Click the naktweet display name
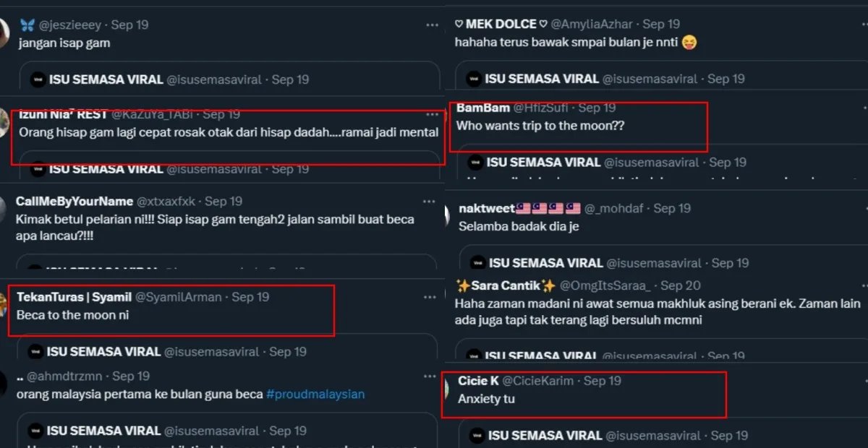868x448 pixels. tap(487, 208)
